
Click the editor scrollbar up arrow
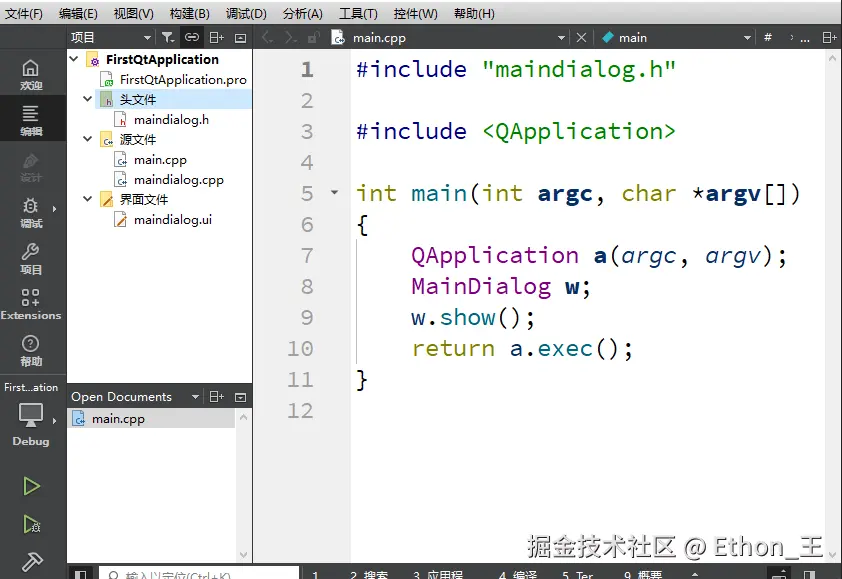click(x=832, y=57)
